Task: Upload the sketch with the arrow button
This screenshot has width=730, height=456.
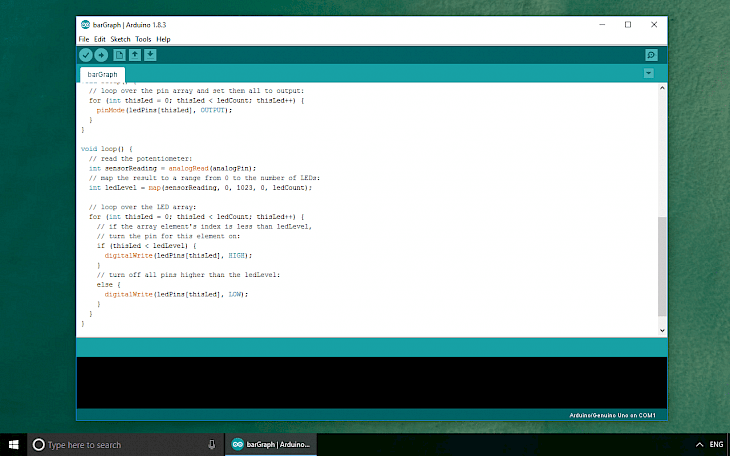Action: (101, 55)
